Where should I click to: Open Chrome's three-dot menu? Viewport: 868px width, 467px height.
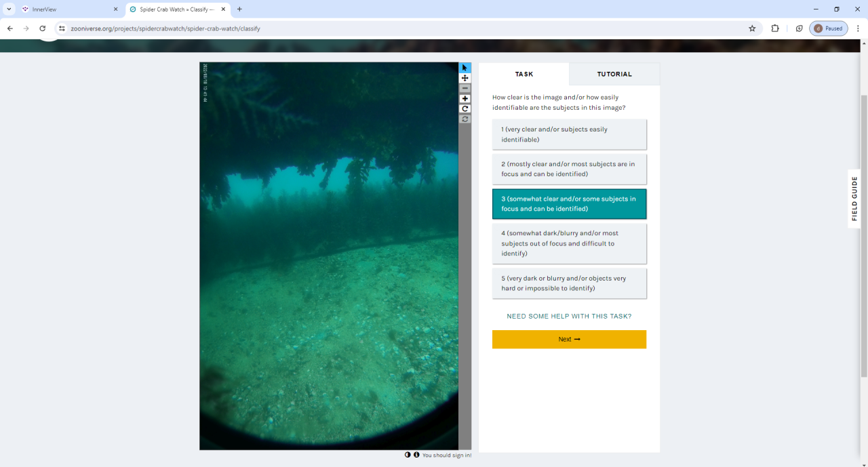click(x=858, y=28)
